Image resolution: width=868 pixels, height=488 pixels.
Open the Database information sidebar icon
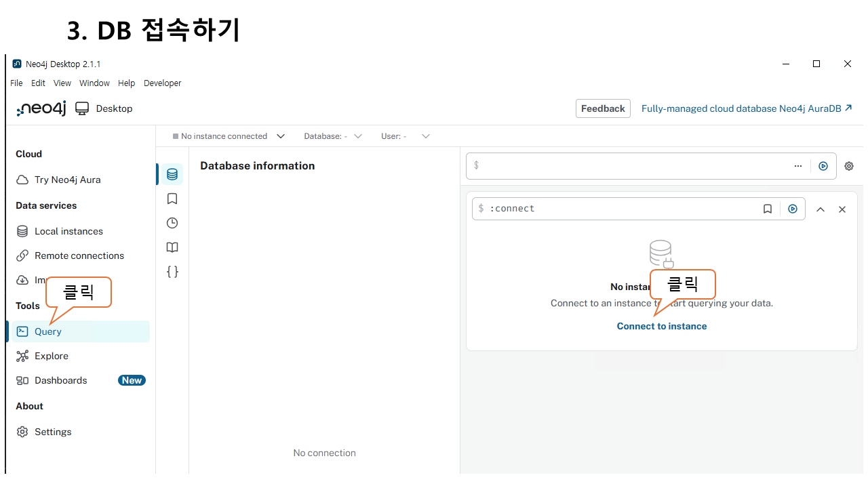pyautogui.click(x=172, y=174)
